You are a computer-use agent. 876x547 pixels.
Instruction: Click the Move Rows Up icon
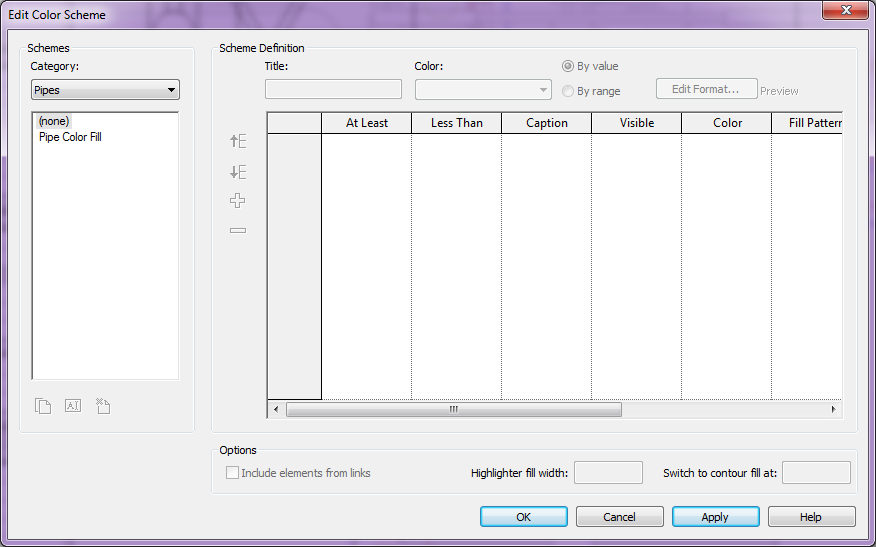(238, 141)
